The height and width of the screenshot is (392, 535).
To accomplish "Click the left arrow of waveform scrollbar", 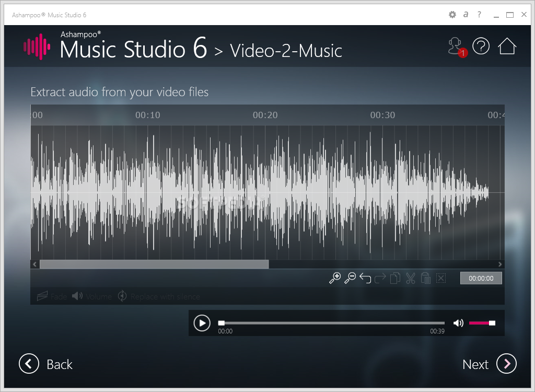I will tap(35, 264).
